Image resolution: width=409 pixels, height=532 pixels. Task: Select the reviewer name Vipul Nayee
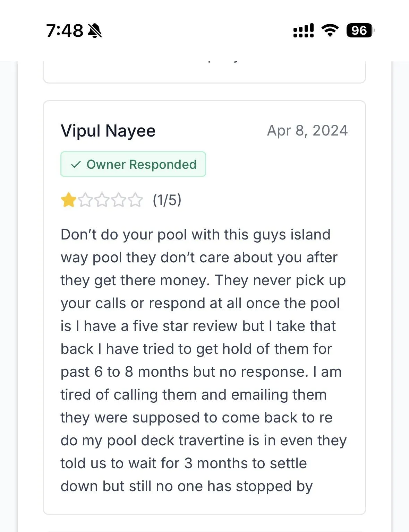click(108, 131)
